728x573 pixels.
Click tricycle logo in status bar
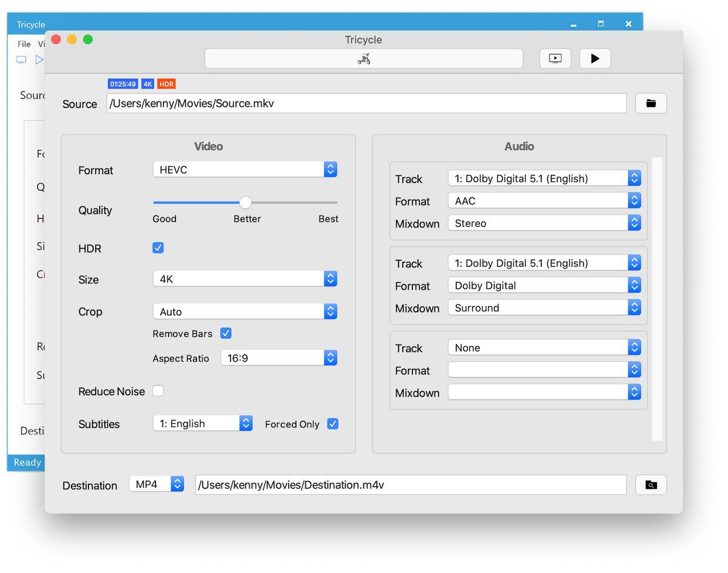click(364, 58)
